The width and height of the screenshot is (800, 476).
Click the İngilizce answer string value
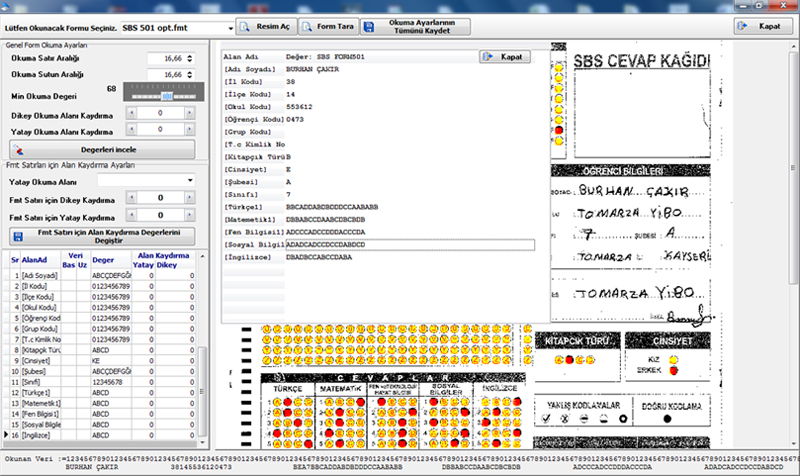coord(319,257)
